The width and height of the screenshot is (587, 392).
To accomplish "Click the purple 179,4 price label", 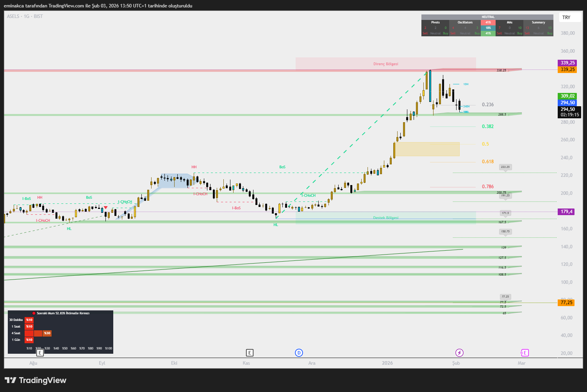I will pos(566,212).
